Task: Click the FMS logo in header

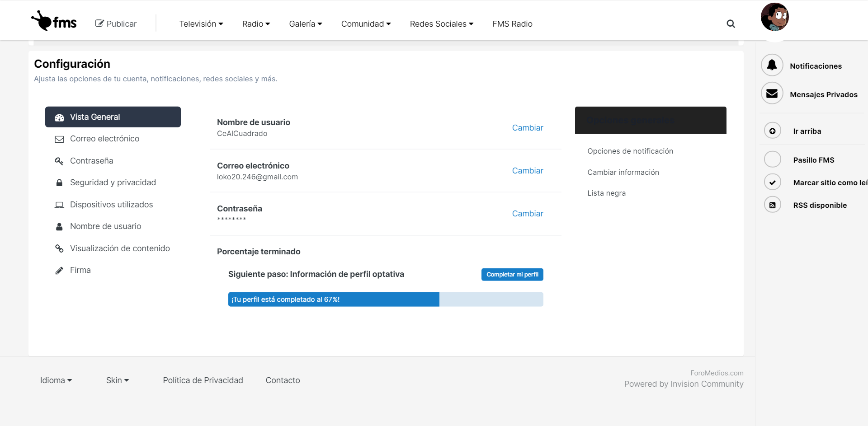Action: (54, 21)
